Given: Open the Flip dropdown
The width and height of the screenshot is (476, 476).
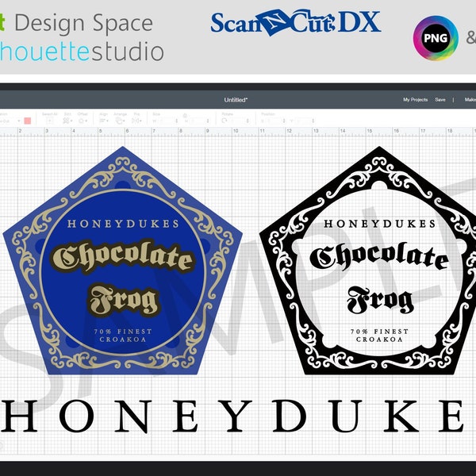Looking at the screenshot, I should [x=137, y=121].
